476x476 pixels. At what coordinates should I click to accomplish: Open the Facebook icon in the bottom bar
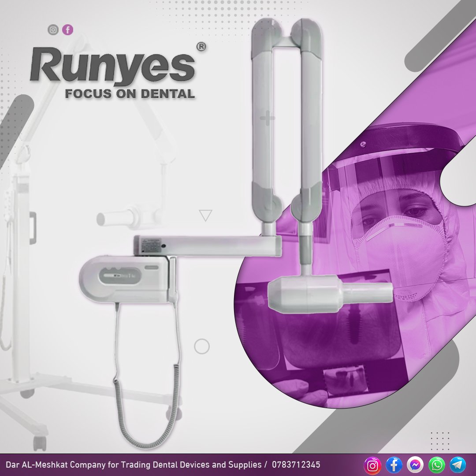pos(394,465)
